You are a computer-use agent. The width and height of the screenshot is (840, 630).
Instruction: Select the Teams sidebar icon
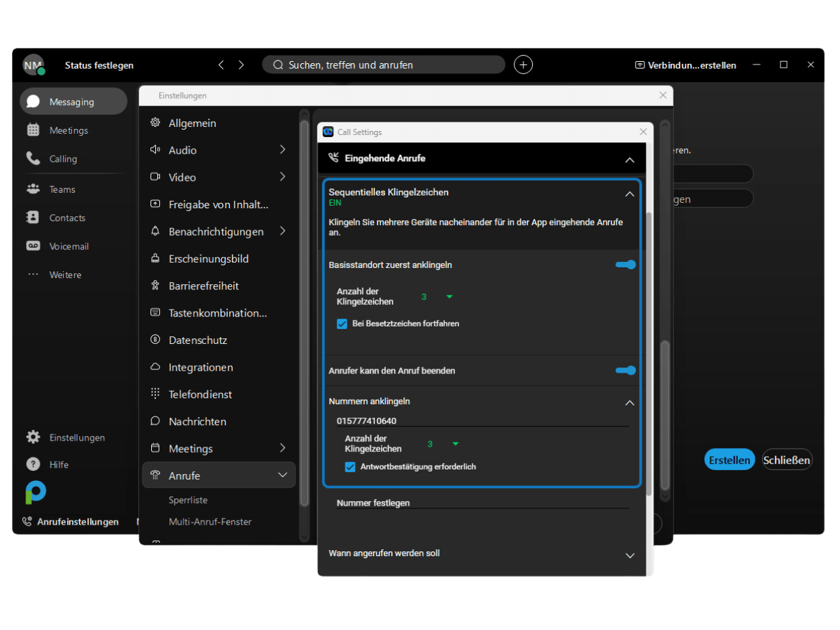32,189
